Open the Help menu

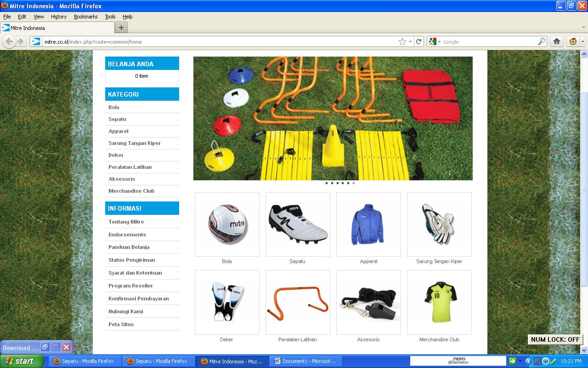(128, 17)
